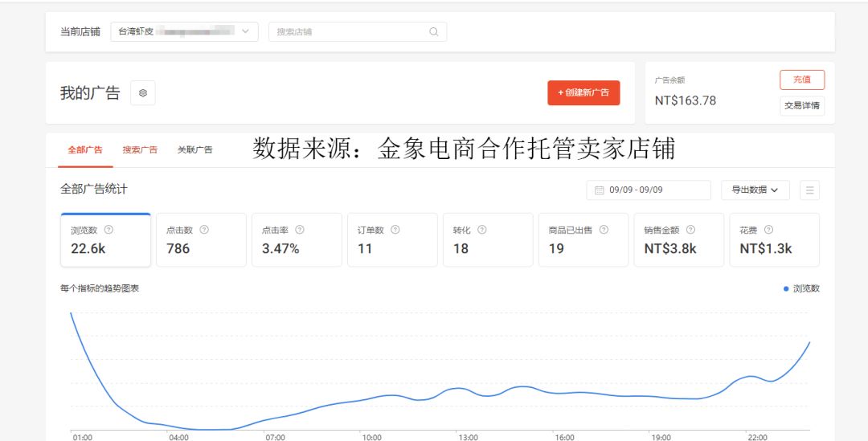Viewport: 868px width, 441px height.
Task: Click the help icon next to 浏览数
Action: 108,230
